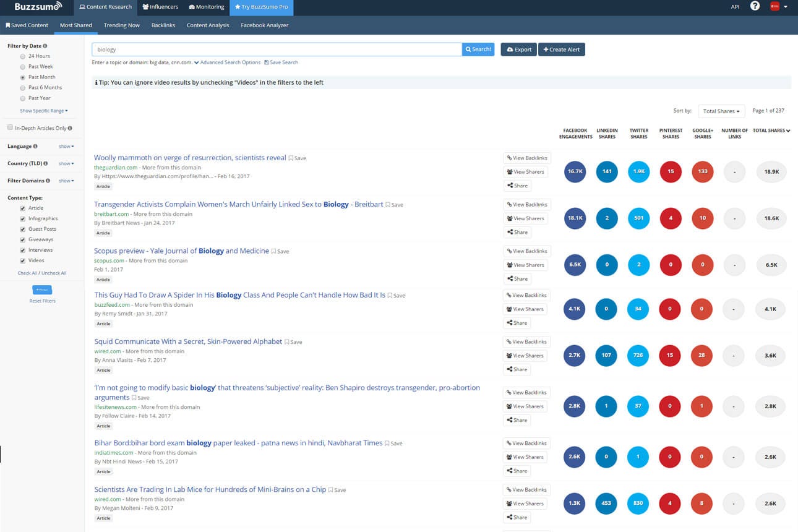View Sharers for the Squid Communicate article
The image size is (798, 532).
pyautogui.click(x=525, y=356)
